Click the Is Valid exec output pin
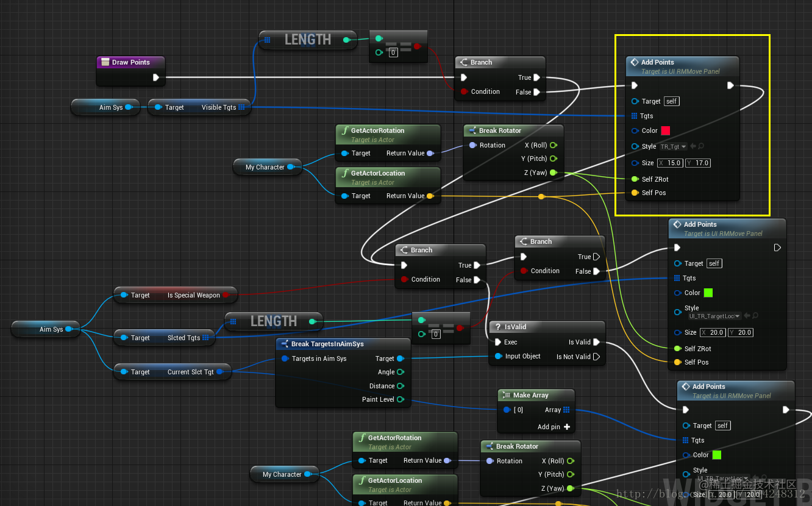This screenshot has height=506, width=812. coord(596,342)
